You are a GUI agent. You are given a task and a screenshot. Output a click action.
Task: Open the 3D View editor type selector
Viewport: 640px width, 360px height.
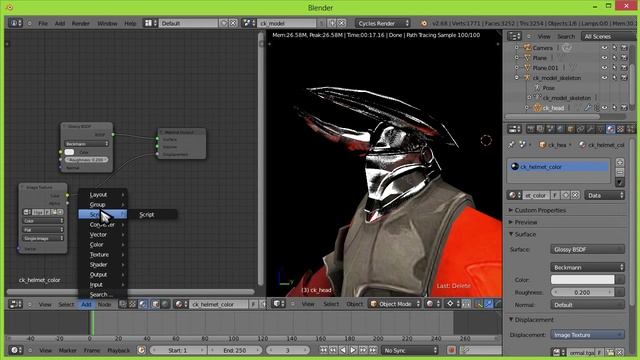click(278, 304)
